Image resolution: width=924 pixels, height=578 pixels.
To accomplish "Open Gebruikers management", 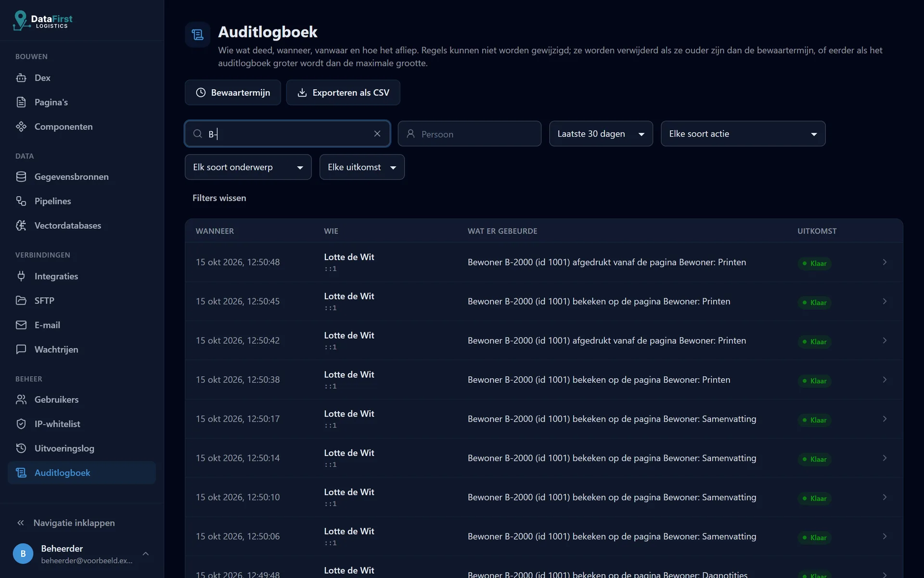I will [x=82, y=399].
